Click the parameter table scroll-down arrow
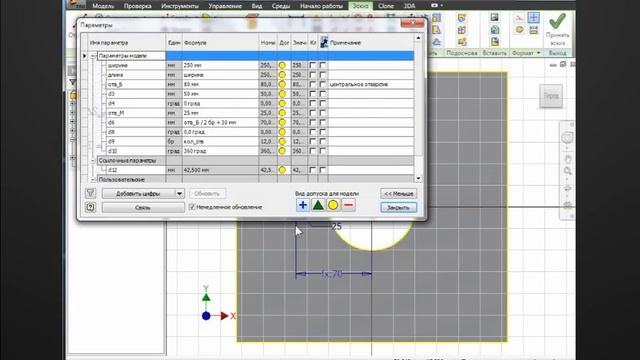The height and width of the screenshot is (360, 640). pyautogui.click(x=418, y=179)
